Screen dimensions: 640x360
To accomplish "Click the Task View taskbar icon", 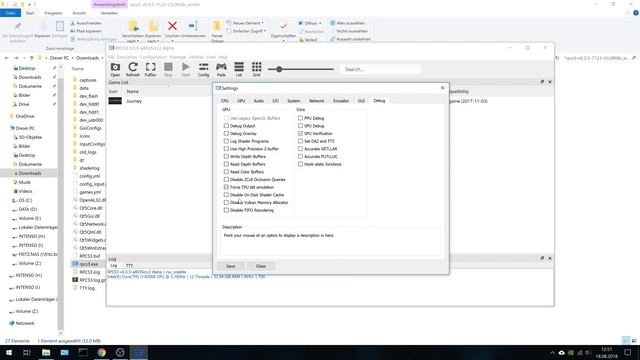I will click(x=27, y=352).
